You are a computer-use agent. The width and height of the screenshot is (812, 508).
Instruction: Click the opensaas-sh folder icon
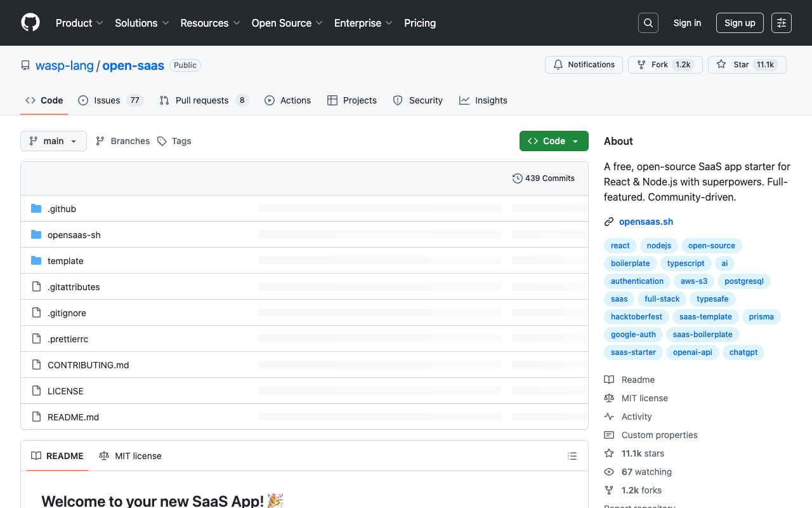point(36,235)
